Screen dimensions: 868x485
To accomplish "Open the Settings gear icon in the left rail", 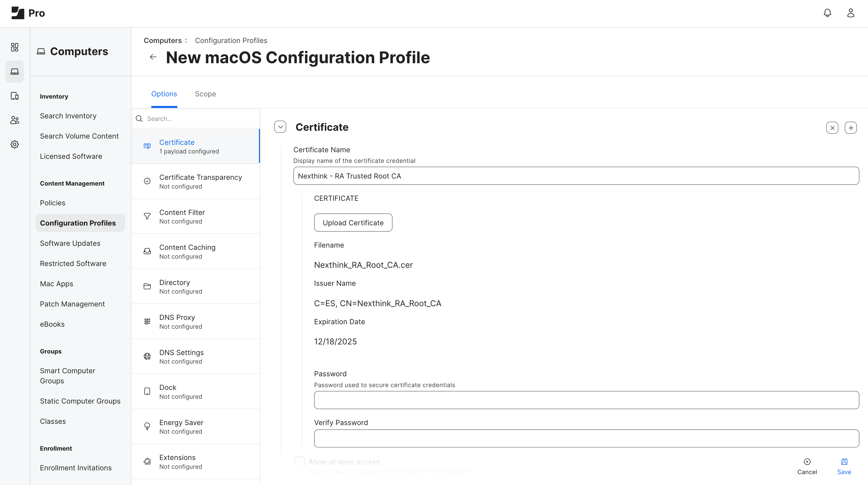I will tap(14, 144).
